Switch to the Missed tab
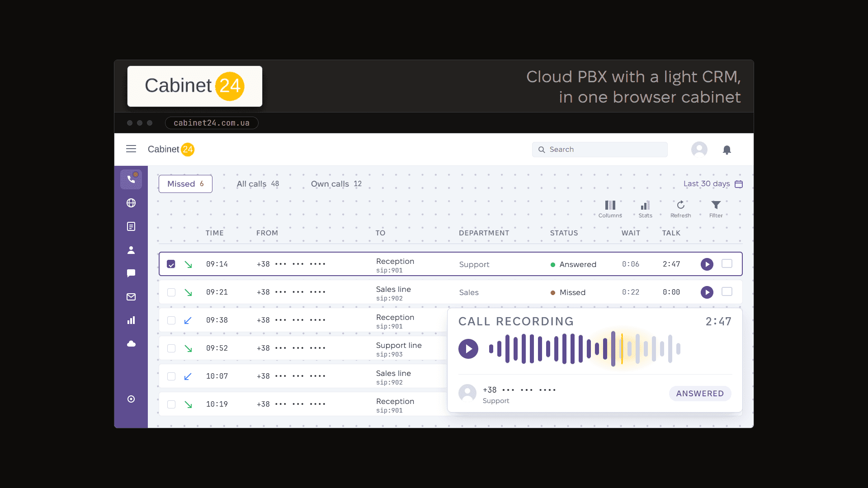The width and height of the screenshot is (868, 488). (x=185, y=184)
